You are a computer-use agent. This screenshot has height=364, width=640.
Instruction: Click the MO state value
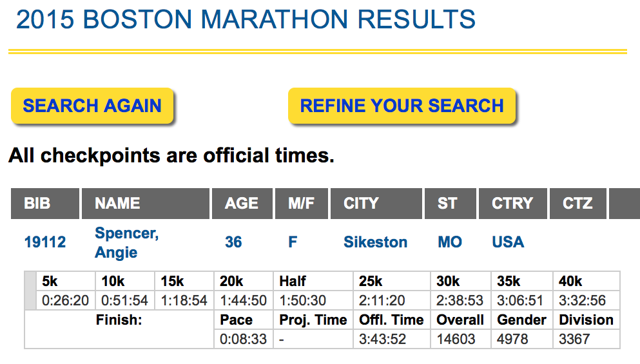pos(450,242)
